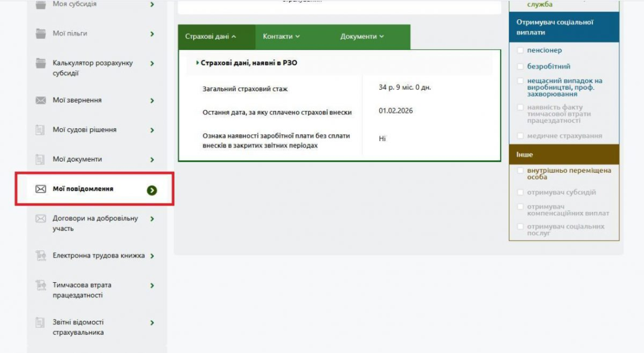Click the envelope icon beside Мої звернення
Viewport: 644px width, 353px height.
(x=40, y=101)
